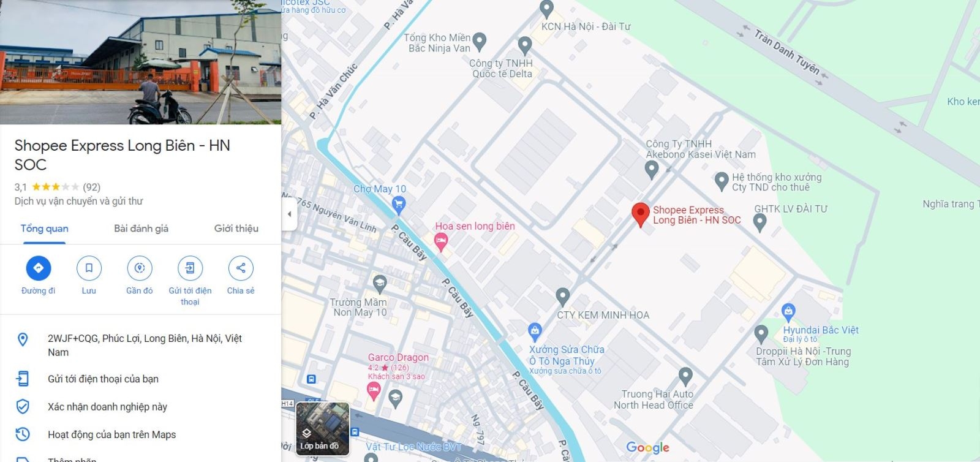Screen dimensions: 980x462
Task: Share location via Chia sẻ icon
Action: [x=241, y=268]
